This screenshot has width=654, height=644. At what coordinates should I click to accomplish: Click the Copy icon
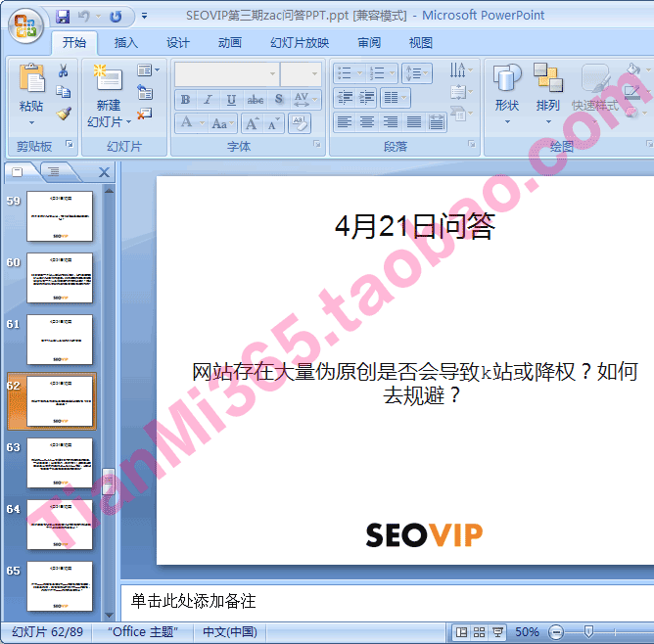tap(63, 91)
